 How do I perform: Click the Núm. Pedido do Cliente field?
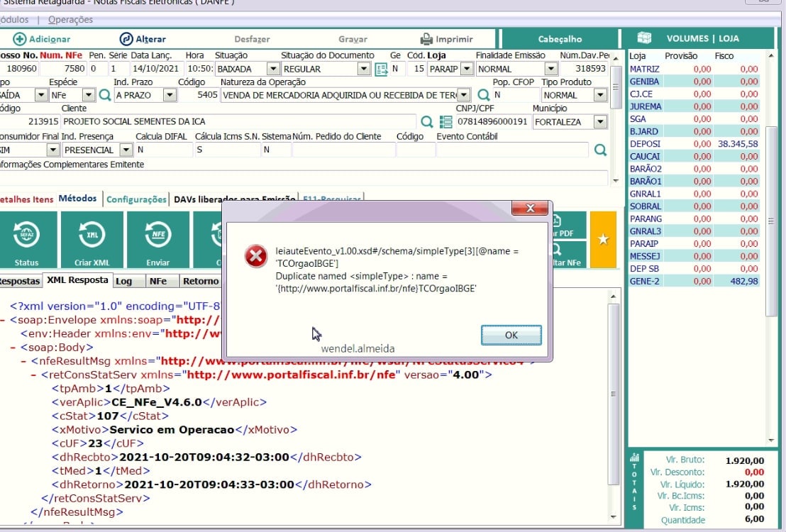(x=343, y=150)
